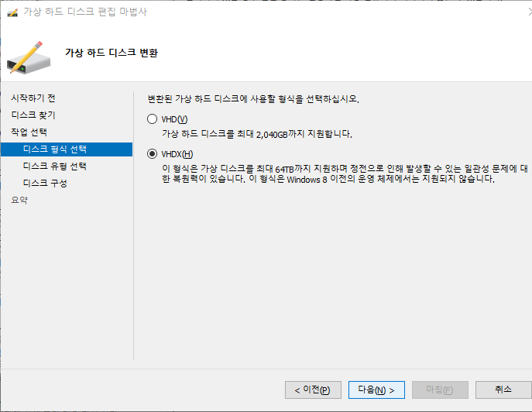Open the 시작하기 전 step
The height and width of the screenshot is (412, 532).
[33, 98]
